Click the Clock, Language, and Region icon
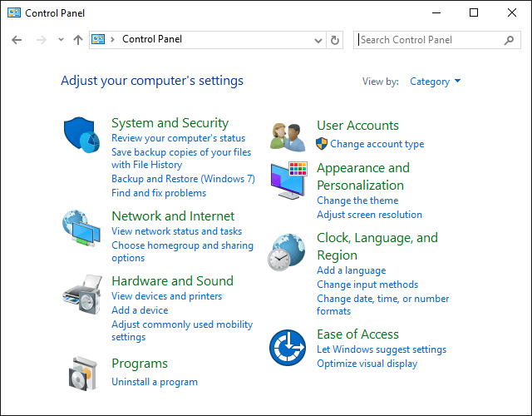 click(288, 252)
